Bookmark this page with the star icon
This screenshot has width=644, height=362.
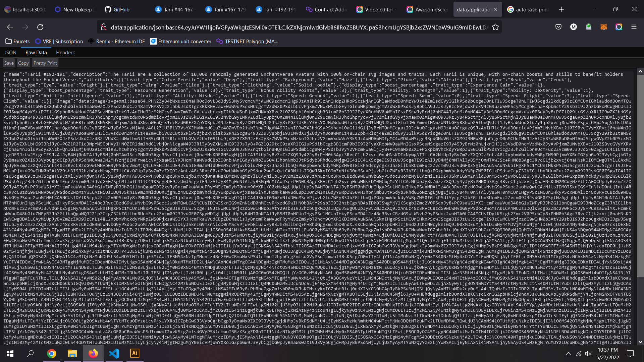click(x=495, y=27)
